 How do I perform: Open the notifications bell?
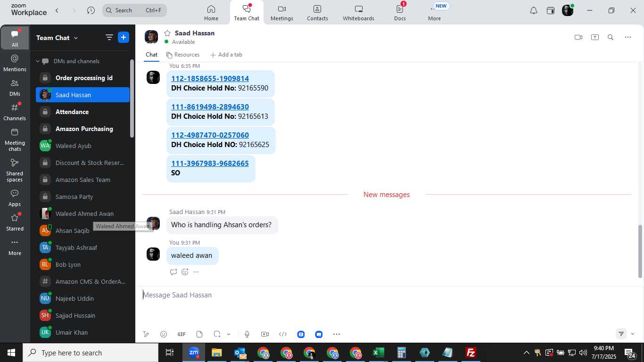(534, 10)
